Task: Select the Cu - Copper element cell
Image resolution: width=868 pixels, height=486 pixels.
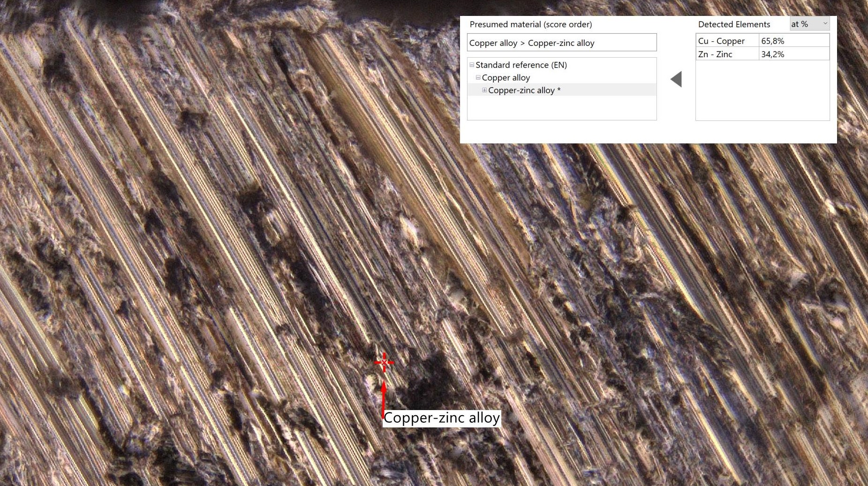Action: 727,41
